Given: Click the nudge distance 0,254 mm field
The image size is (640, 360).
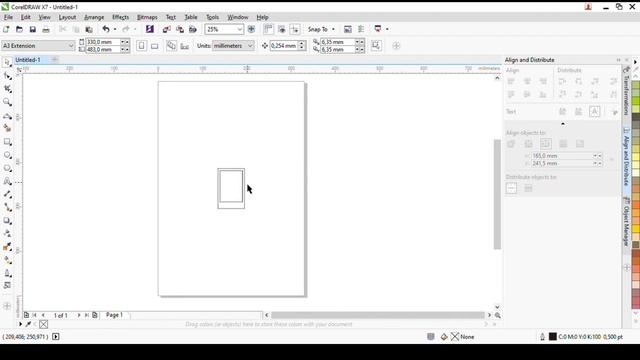Looking at the screenshot, I should (284, 46).
